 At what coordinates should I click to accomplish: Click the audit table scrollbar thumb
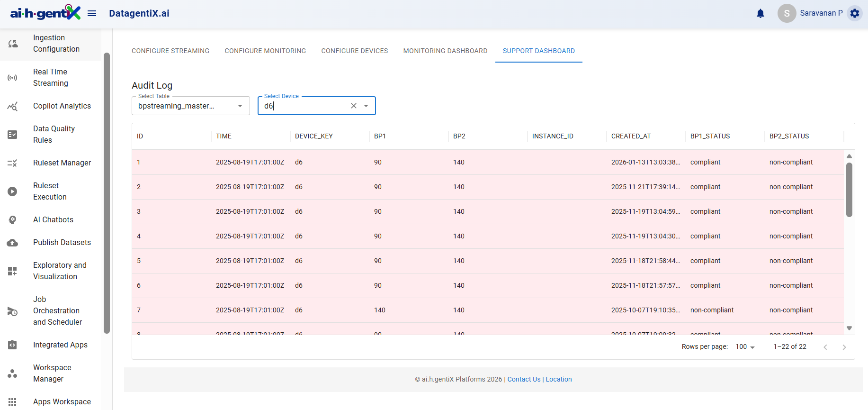point(850,190)
